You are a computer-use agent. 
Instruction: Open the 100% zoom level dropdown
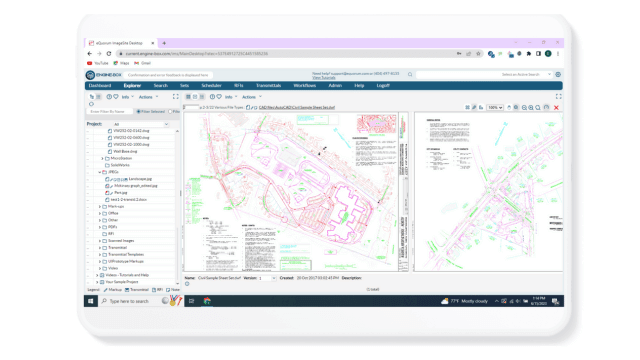(495, 108)
